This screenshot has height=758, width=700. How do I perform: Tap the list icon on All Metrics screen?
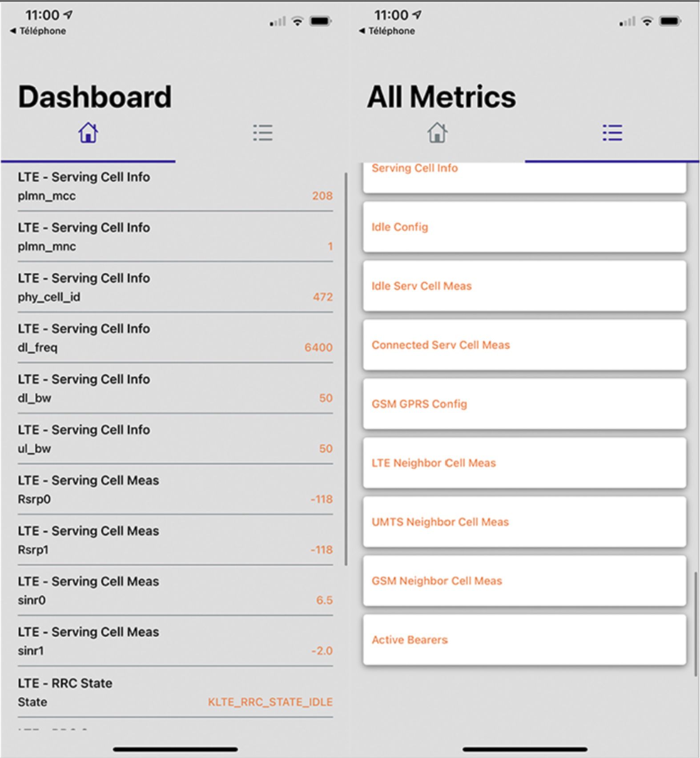pos(612,133)
